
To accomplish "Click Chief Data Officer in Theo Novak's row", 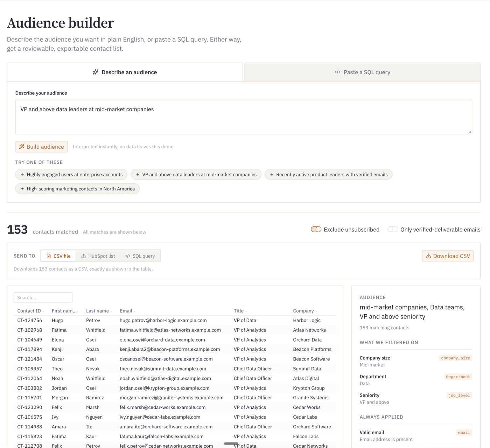I will click(253, 369).
